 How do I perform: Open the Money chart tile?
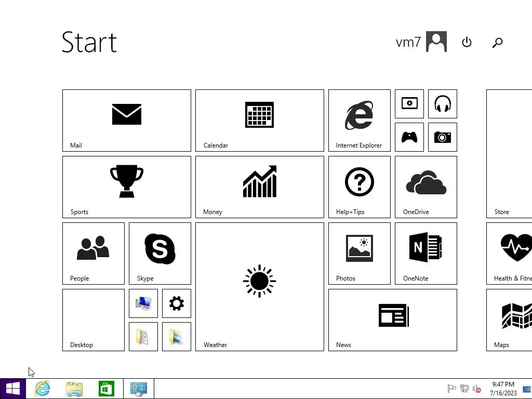(x=260, y=187)
